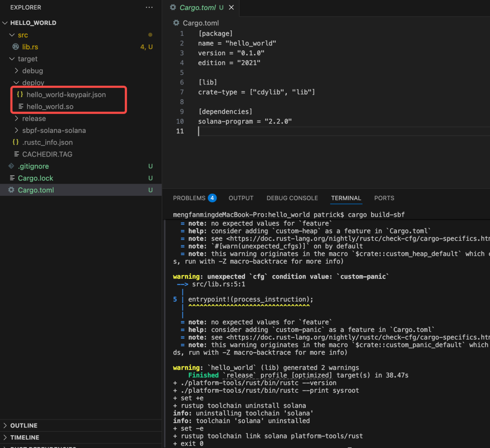Expand the TIMELINE section
Screen dimensions: 490x448
24,437
